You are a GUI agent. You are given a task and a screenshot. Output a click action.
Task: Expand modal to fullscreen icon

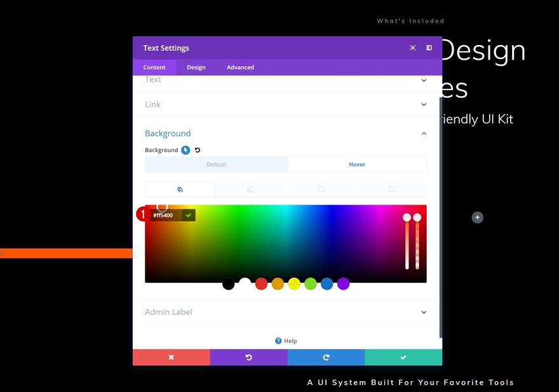coord(412,48)
